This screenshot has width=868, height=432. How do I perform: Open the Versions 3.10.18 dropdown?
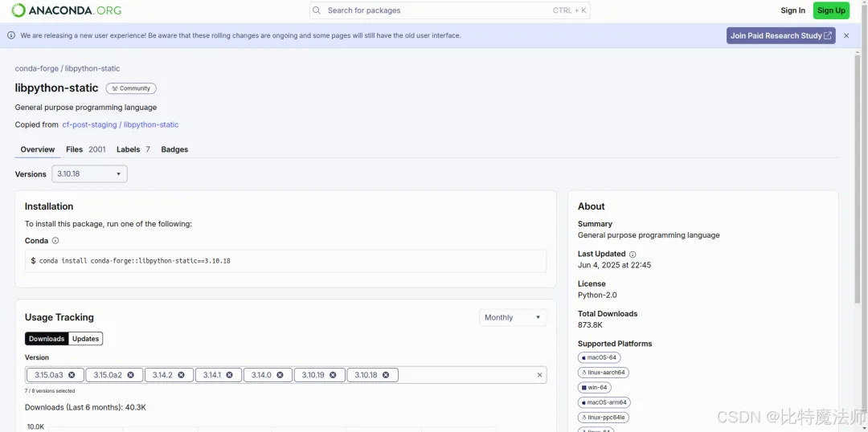click(90, 173)
